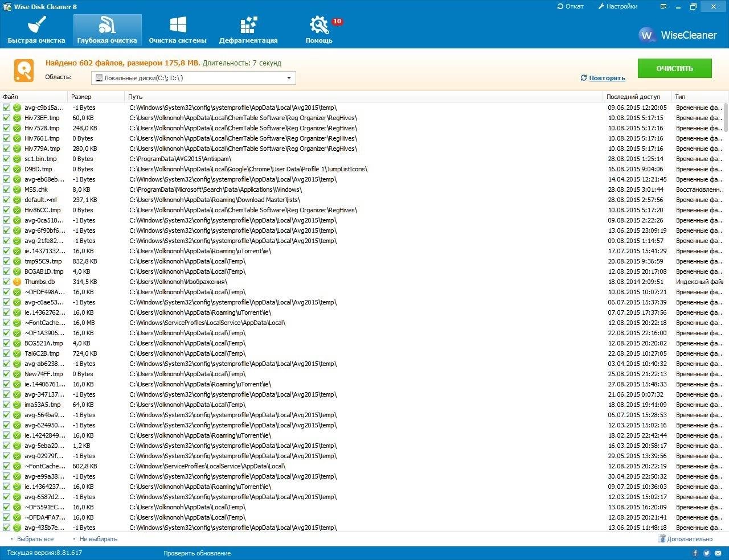
Task: Click the Быстрая очистка broom icon
Action: 36,25
